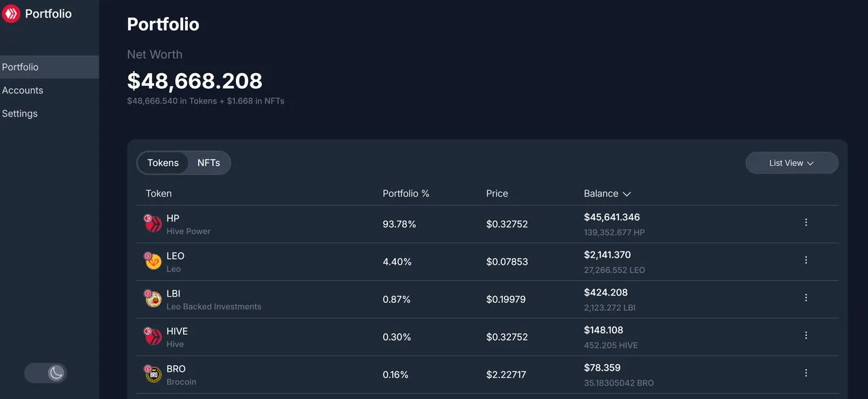Click the Balance column sort arrow
The height and width of the screenshot is (399, 868).
pyautogui.click(x=627, y=194)
